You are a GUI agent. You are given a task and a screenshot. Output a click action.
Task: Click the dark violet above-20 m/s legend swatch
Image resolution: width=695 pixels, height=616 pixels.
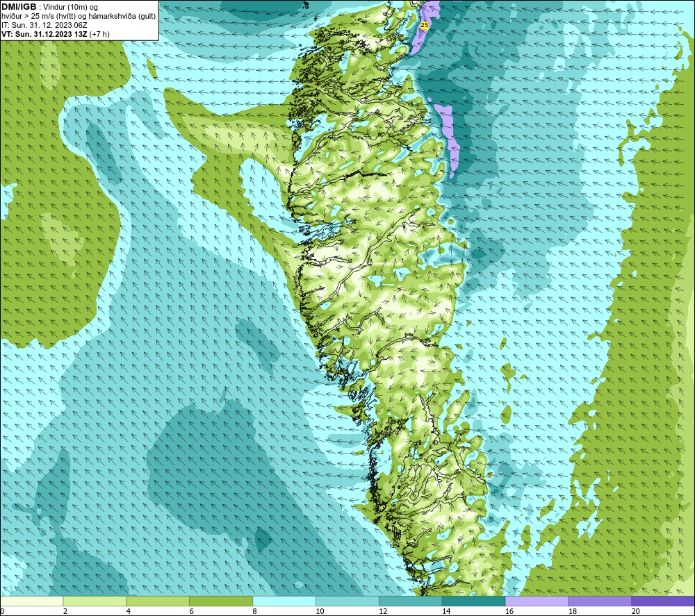point(663,601)
